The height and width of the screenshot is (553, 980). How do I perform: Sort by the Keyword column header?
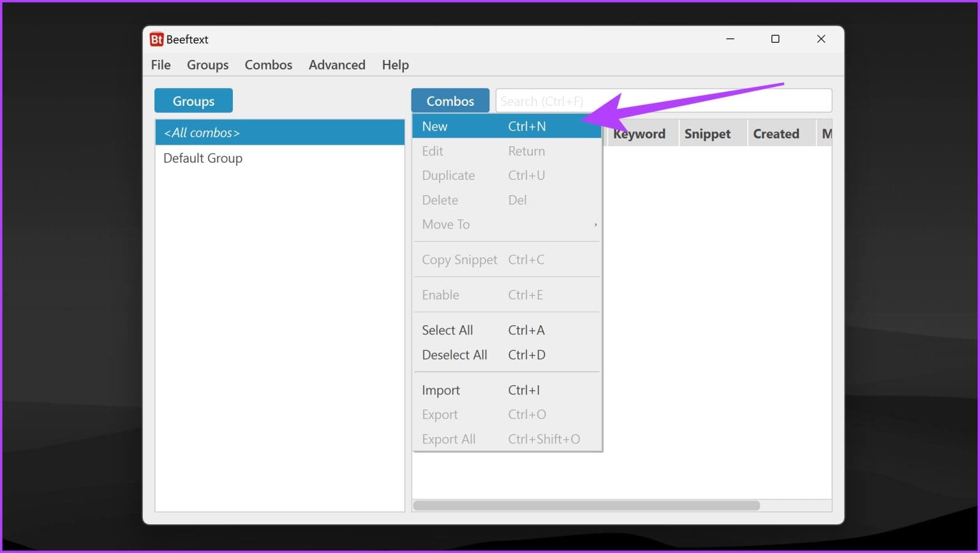640,133
